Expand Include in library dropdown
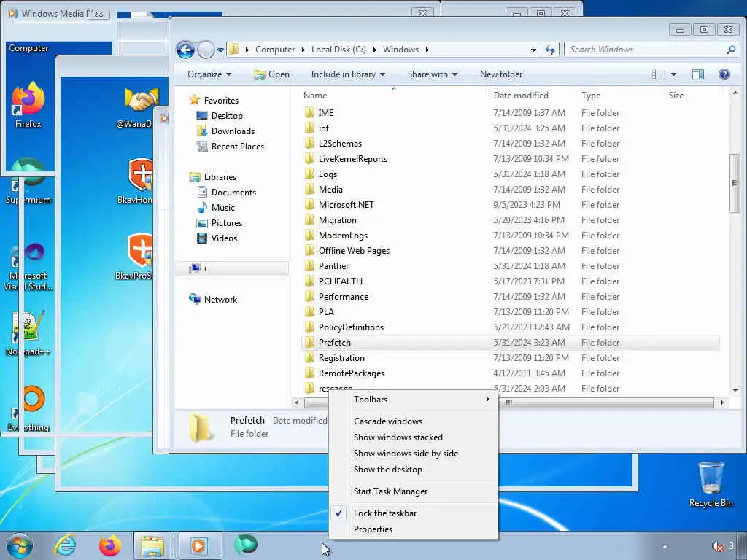 (x=348, y=74)
